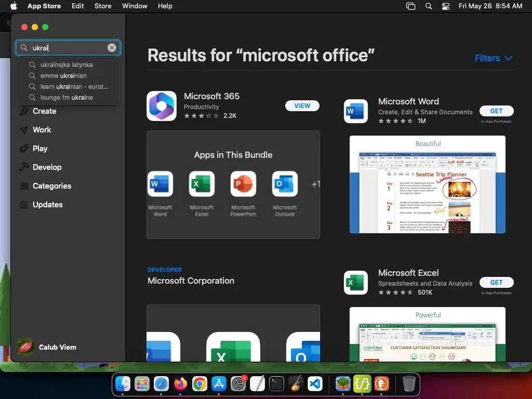Open Microsoft PowerPoint icon in bundle

point(243,184)
